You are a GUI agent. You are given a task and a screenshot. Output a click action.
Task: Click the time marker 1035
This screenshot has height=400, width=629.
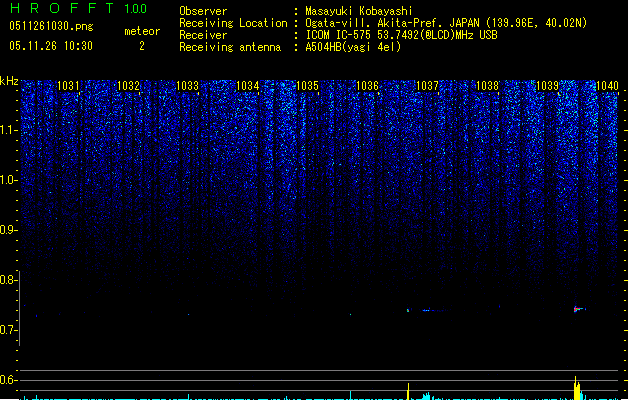[307, 85]
